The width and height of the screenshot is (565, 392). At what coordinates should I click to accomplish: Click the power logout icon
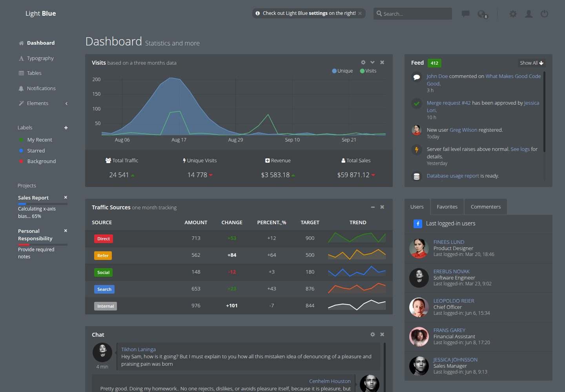click(545, 14)
